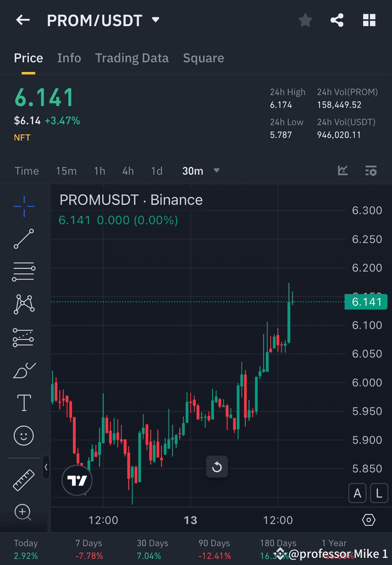The image size is (392, 565).
Task: Select the brush drawing tool
Action: 24,370
